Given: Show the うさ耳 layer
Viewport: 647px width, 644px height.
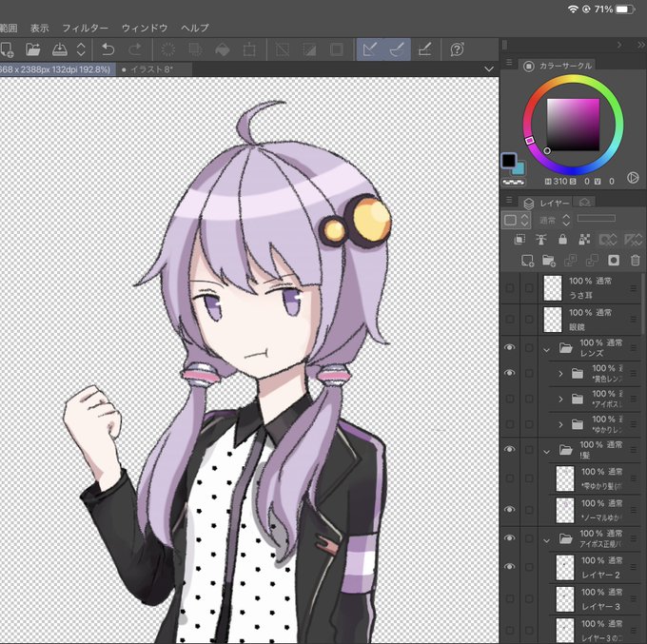Looking at the screenshot, I should (510, 288).
